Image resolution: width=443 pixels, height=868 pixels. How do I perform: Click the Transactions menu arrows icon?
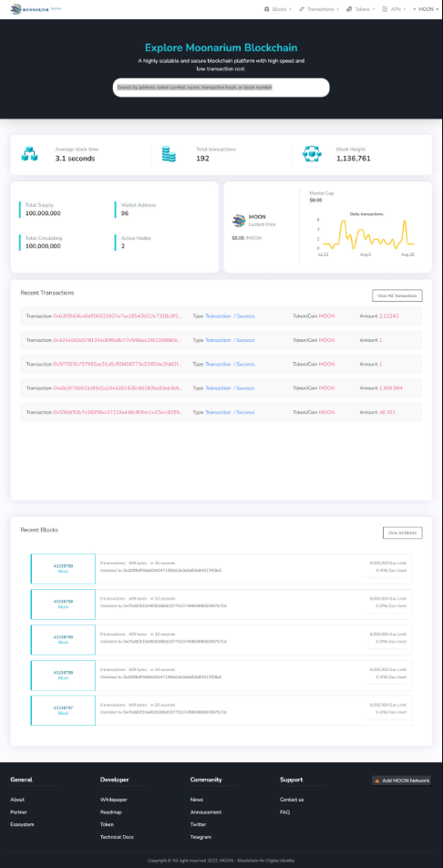pyautogui.click(x=302, y=9)
